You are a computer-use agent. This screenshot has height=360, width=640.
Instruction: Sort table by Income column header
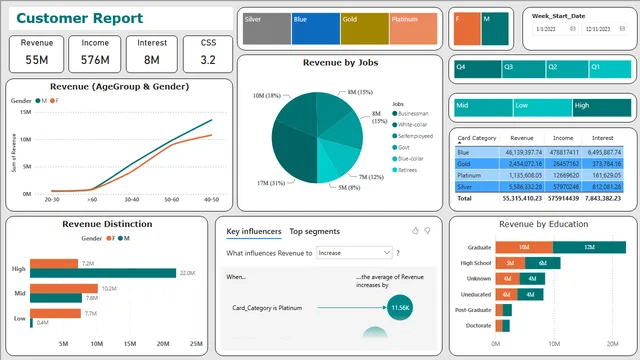point(563,138)
